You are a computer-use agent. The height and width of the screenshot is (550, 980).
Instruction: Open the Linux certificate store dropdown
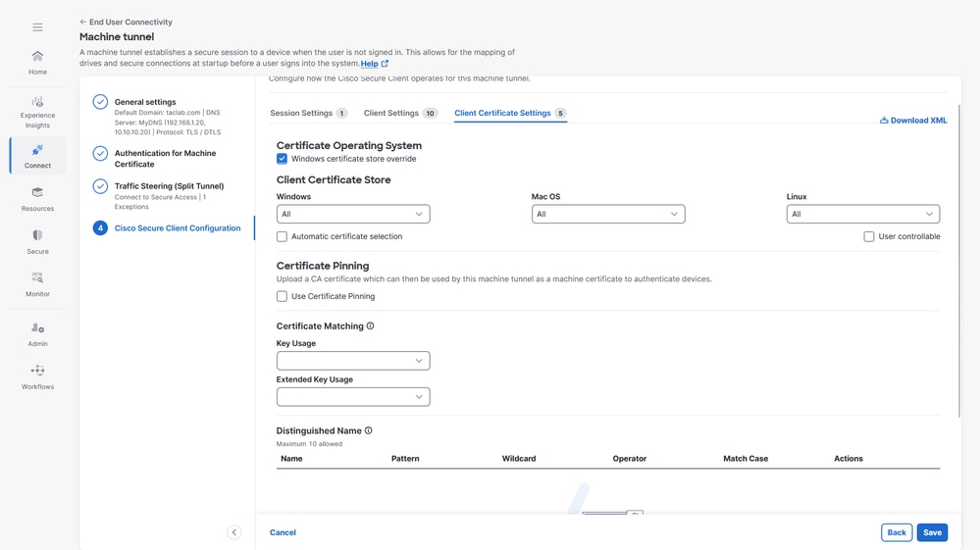click(x=863, y=214)
